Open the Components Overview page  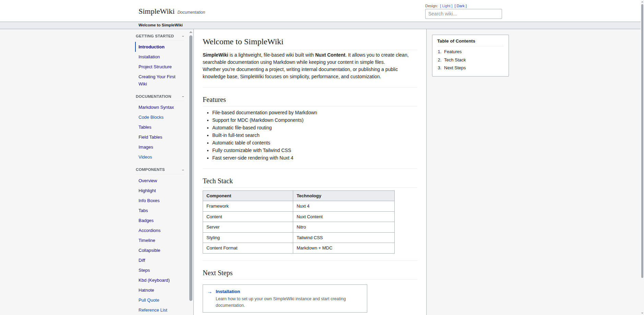[148, 181]
